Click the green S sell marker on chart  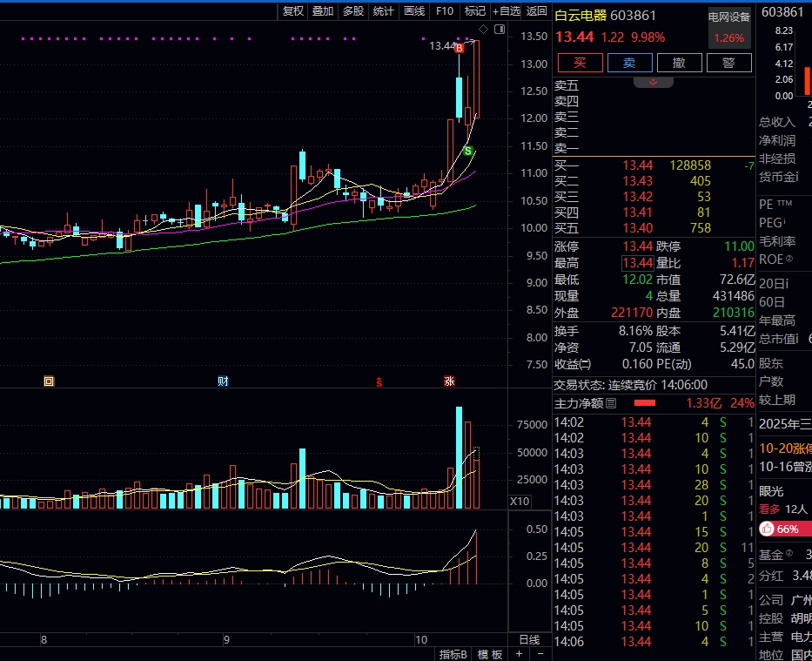(468, 151)
